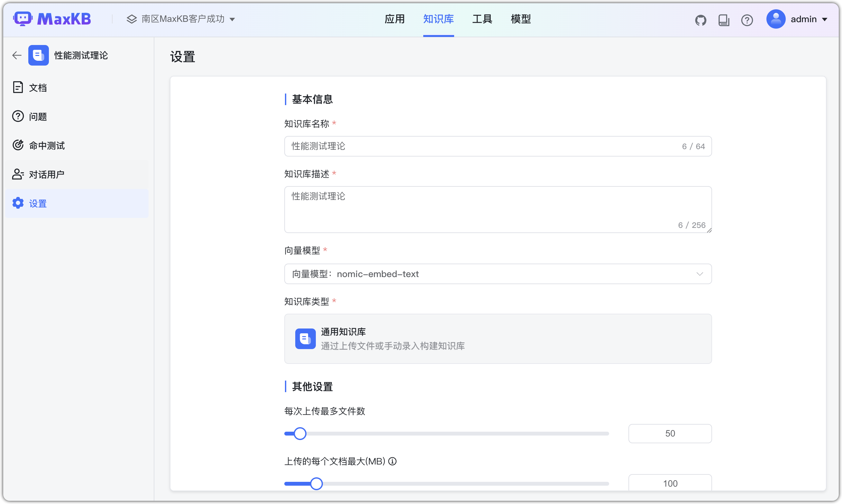842x504 pixels.
Task: Click the description text area resize handle
Action: point(709,230)
